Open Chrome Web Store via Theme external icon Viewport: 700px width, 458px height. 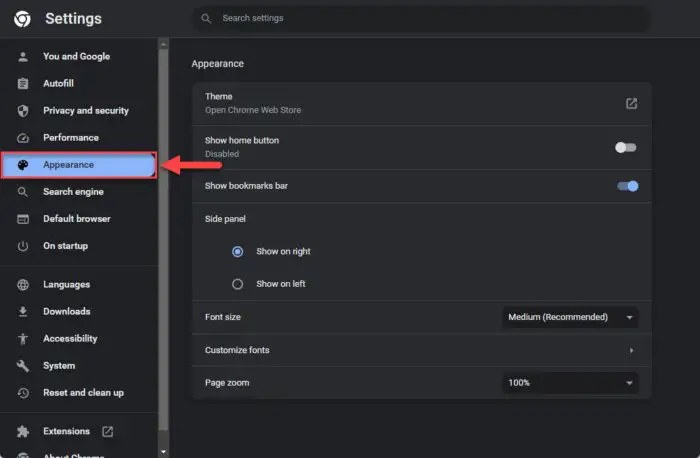coord(631,104)
